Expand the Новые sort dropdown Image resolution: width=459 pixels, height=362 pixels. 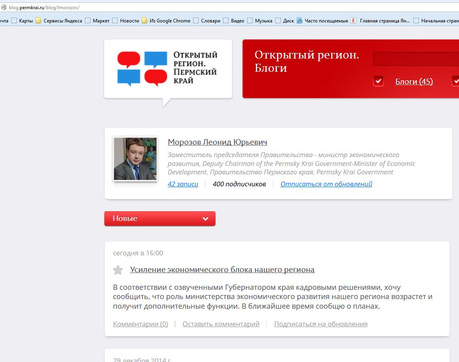(160, 218)
